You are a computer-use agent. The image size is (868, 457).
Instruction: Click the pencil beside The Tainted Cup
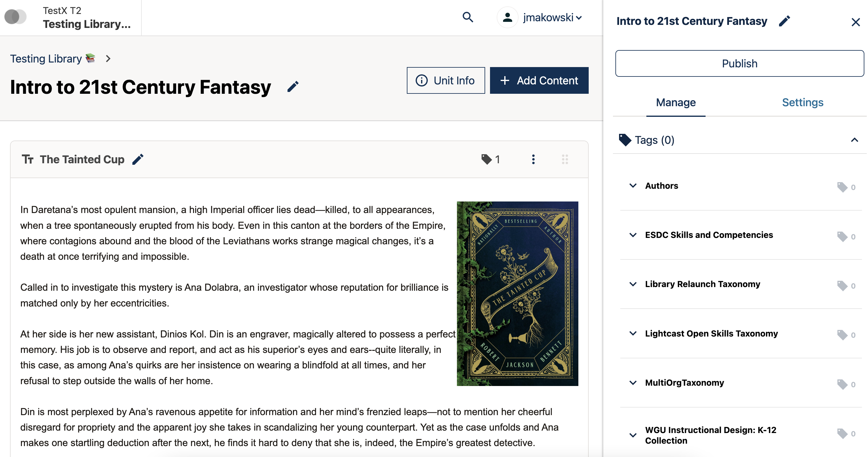pos(138,159)
